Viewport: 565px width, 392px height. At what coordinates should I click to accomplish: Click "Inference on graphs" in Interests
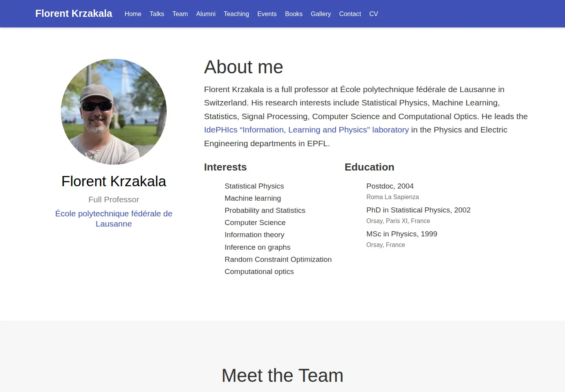tap(257, 247)
